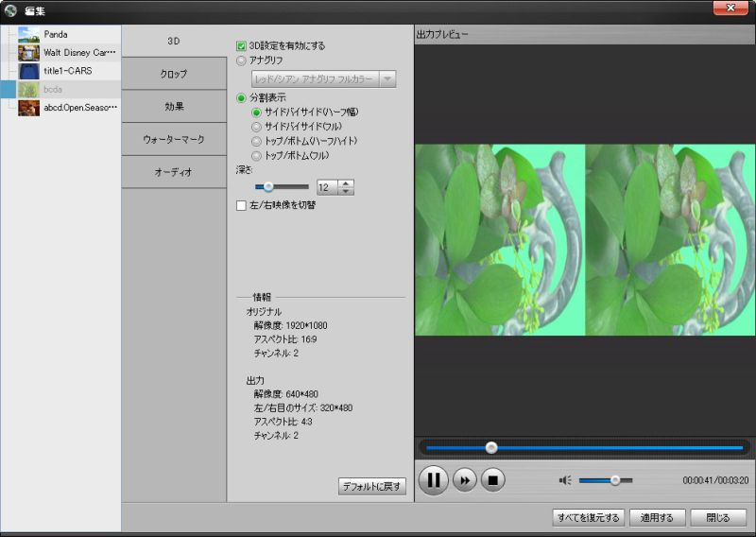Click the anaglyph dropdown arrow

point(387,79)
